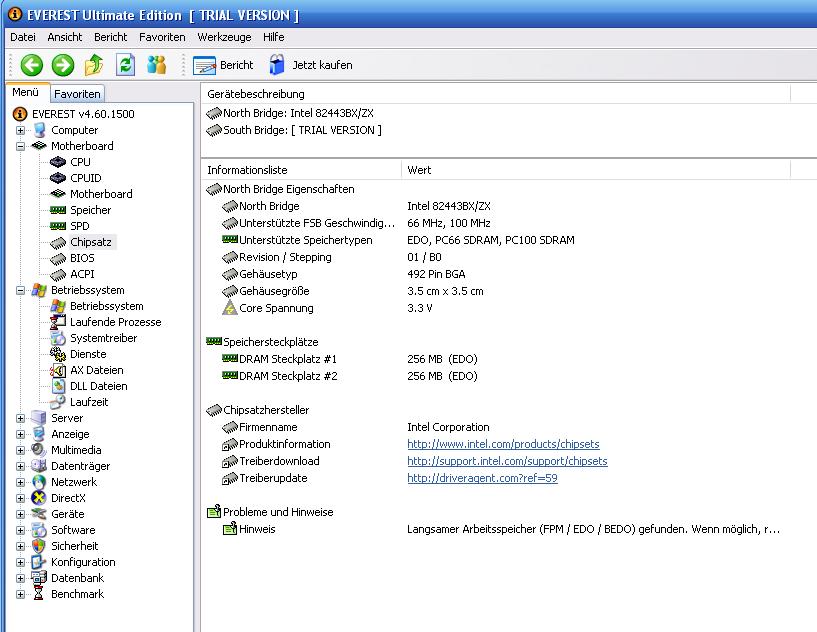Select North Bridge: Intel 82443BX/ZX device
Viewport: 817px width, 632px height.
pyautogui.click(x=298, y=113)
